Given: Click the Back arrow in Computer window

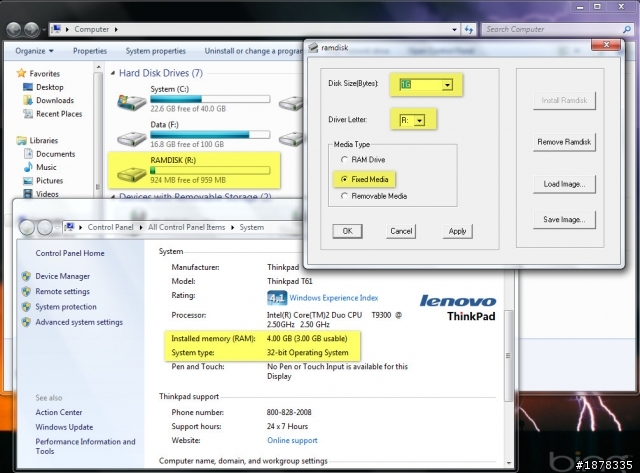Looking at the screenshot, I should (x=14, y=29).
